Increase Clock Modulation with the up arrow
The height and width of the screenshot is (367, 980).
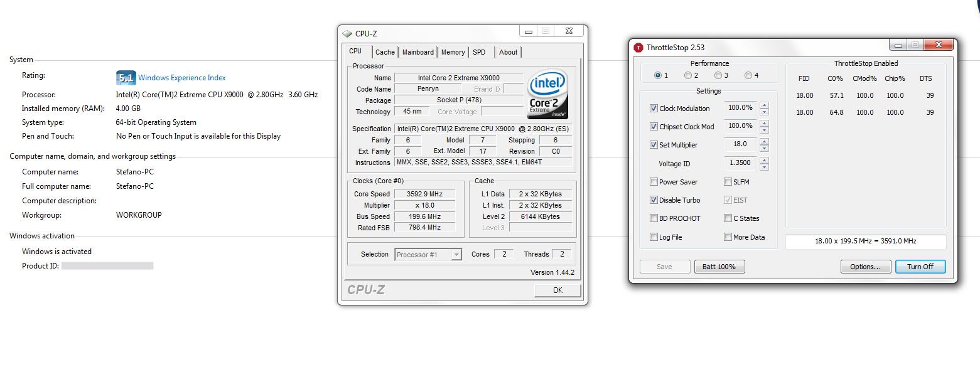point(764,105)
